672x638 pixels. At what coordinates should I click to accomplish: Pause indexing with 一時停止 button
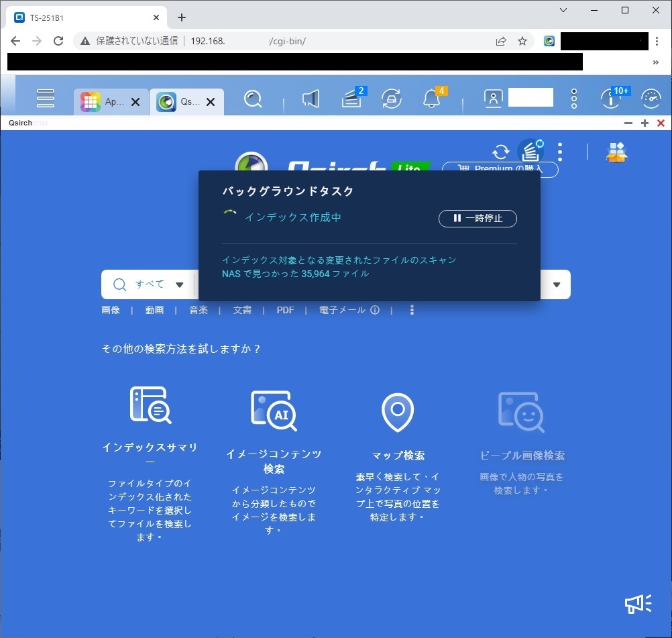click(478, 218)
